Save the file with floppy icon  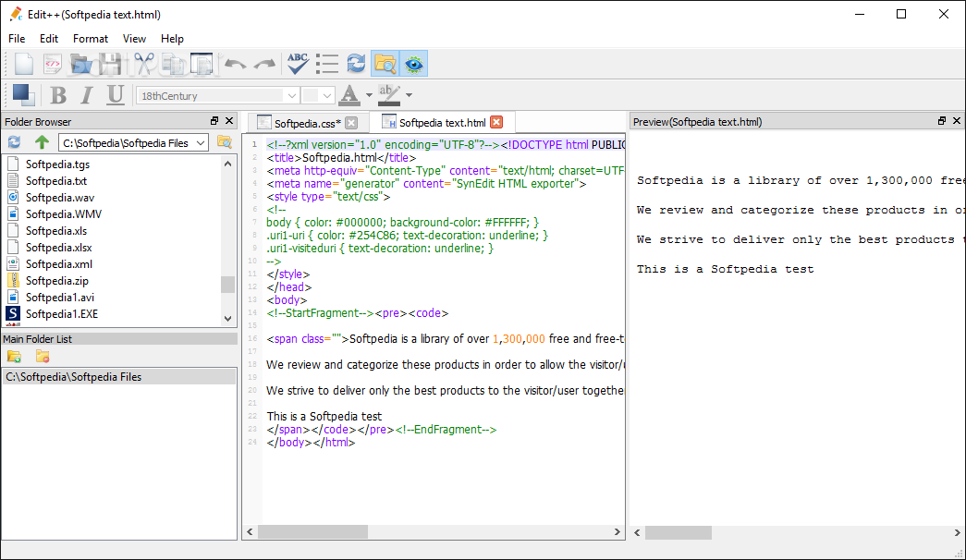pyautogui.click(x=111, y=64)
